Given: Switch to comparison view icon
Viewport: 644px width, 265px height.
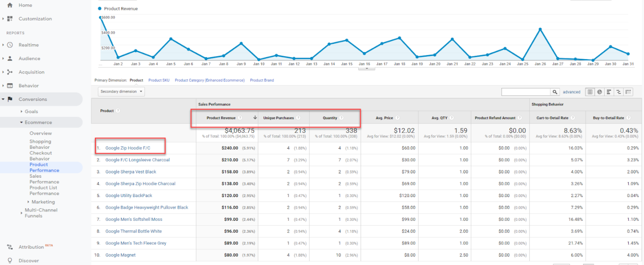Looking at the screenshot, I should click(619, 92).
